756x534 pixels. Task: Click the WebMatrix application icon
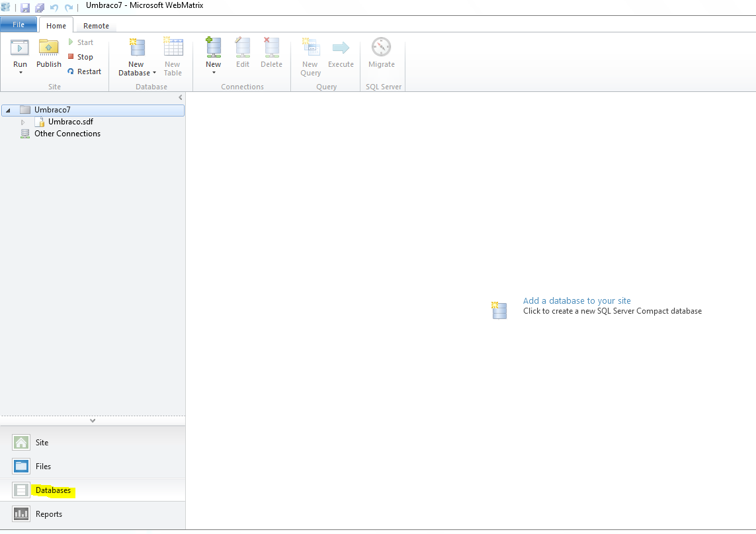[x=6, y=7]
